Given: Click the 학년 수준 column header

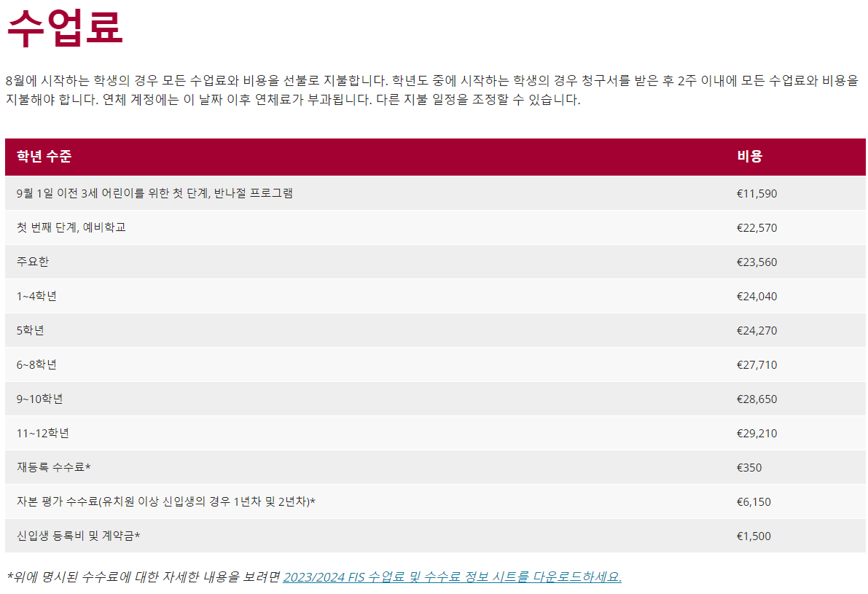Looking at the screenshot, I should click(x=44, y=157).
